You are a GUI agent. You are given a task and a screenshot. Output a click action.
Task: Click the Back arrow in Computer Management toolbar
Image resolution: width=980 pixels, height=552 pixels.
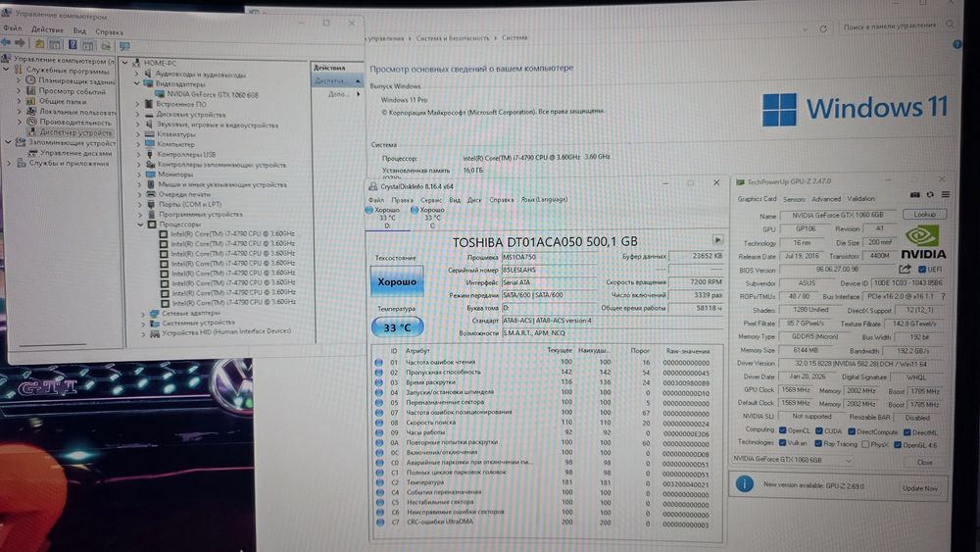point(6,43)
